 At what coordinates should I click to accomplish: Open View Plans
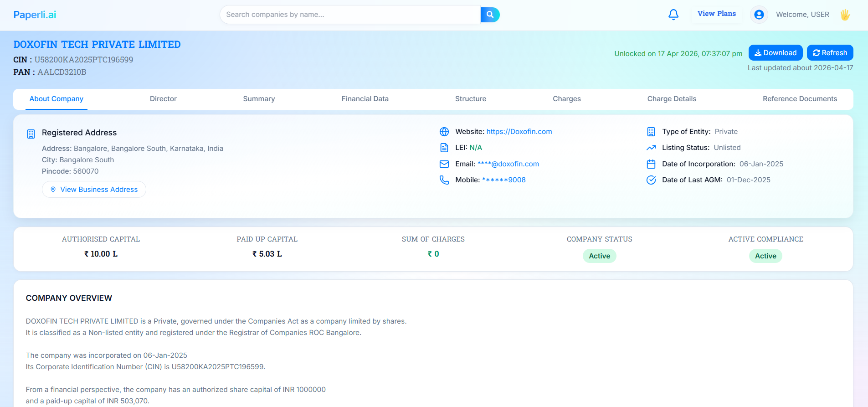point(717,14)
